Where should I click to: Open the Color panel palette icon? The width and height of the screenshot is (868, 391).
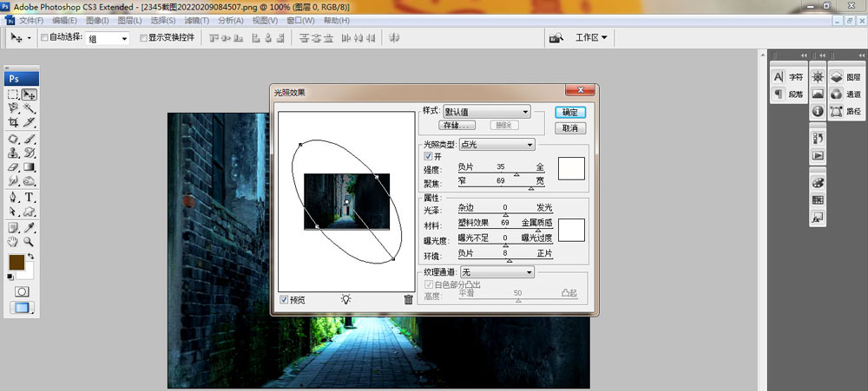tap(818, 183)
